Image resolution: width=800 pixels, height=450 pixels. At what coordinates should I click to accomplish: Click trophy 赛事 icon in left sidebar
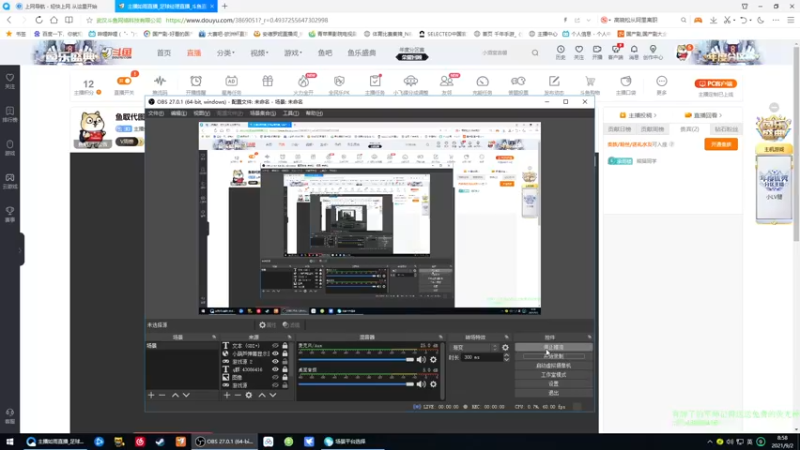10,214
